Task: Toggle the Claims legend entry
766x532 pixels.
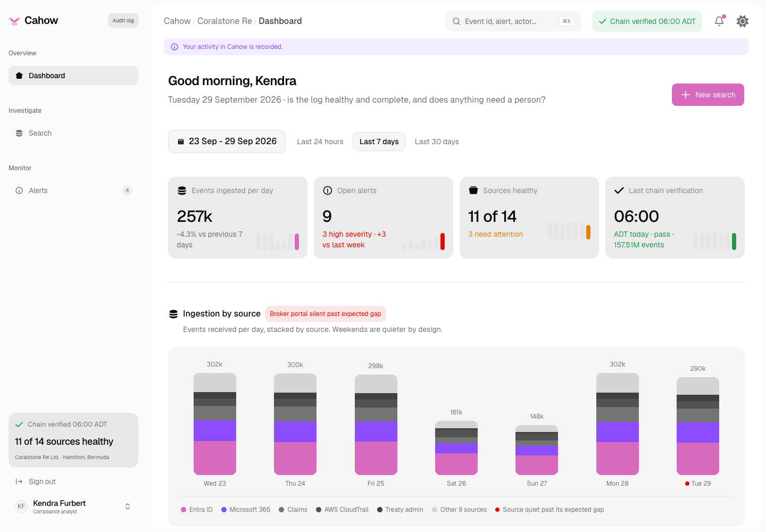Action: click(x=293, y=510)
